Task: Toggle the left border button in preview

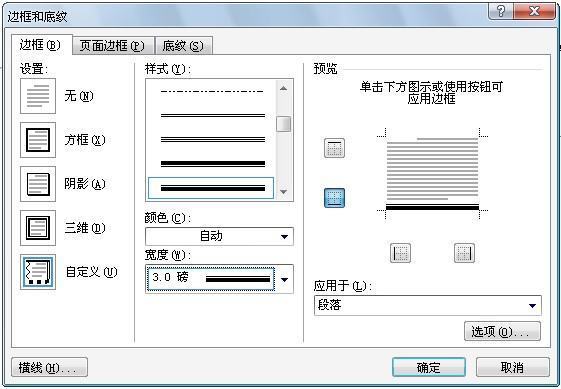Action: tap(400, 253)
